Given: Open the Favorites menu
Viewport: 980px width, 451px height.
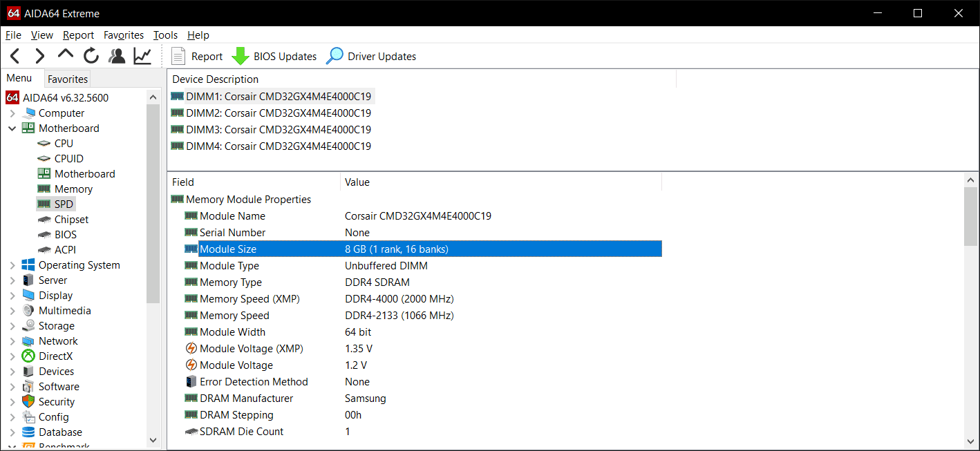Looking at the screenshot, I should tap(124, 35).
